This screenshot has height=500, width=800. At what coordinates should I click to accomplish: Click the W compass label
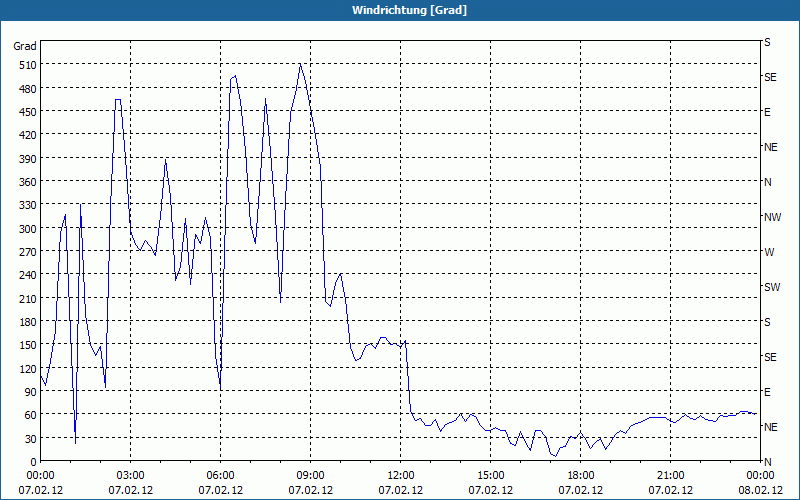(769, 252)
